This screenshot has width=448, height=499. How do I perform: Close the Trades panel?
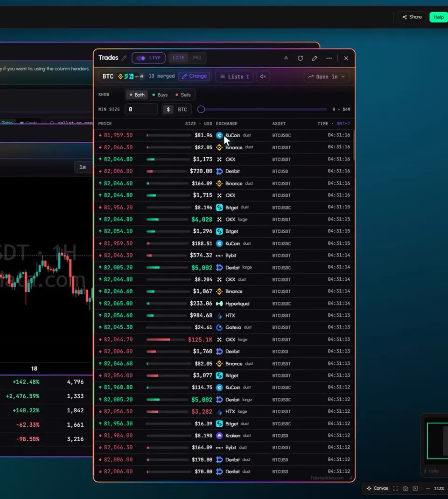point(346,58)
